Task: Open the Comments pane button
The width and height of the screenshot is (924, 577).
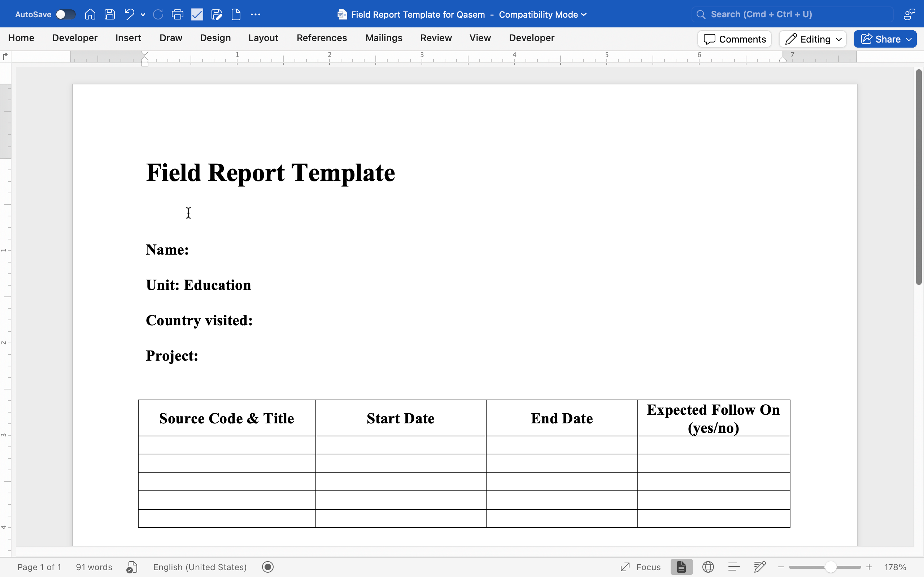Action: click(734, 39)
